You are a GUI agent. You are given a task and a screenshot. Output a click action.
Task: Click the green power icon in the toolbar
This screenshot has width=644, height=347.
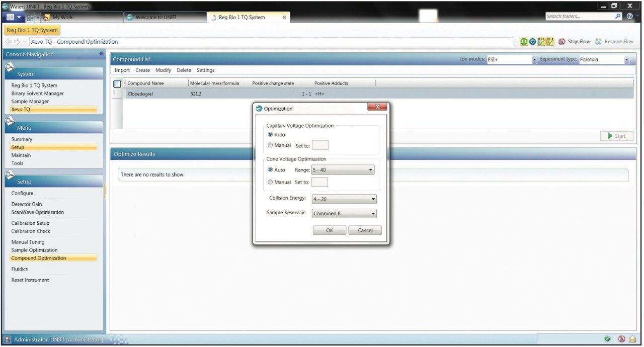tap(524, 42)
